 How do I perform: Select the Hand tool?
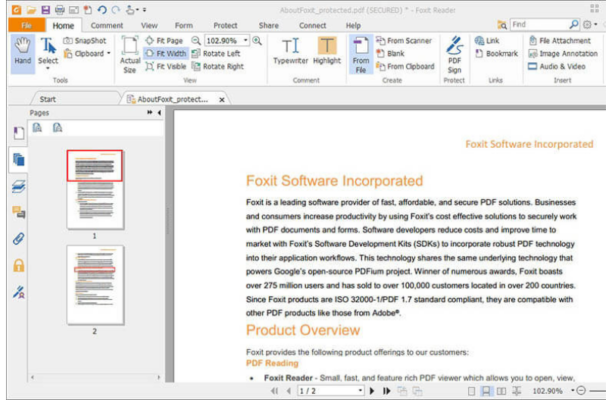pyautogui.click(x=22, y=52)
